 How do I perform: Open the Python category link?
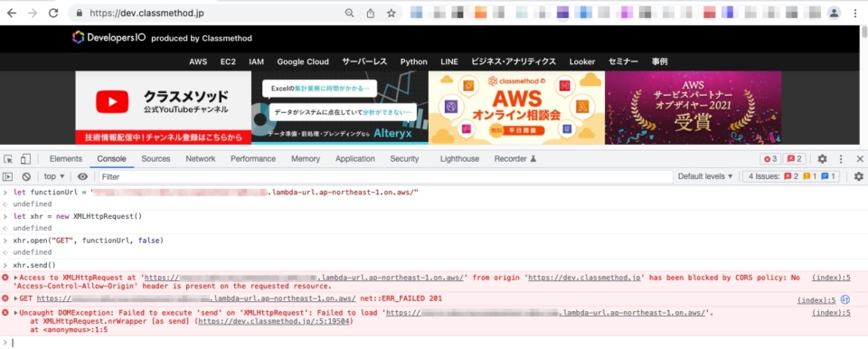[414, 62]
